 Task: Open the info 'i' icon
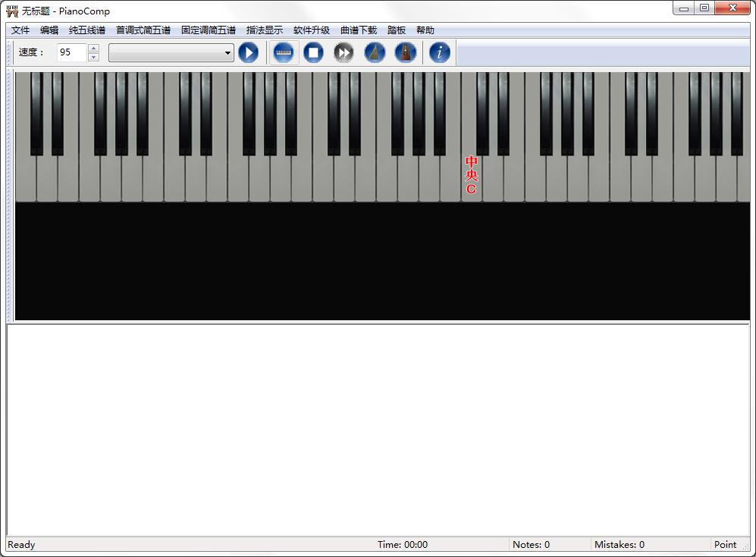[x=440, y=52]
